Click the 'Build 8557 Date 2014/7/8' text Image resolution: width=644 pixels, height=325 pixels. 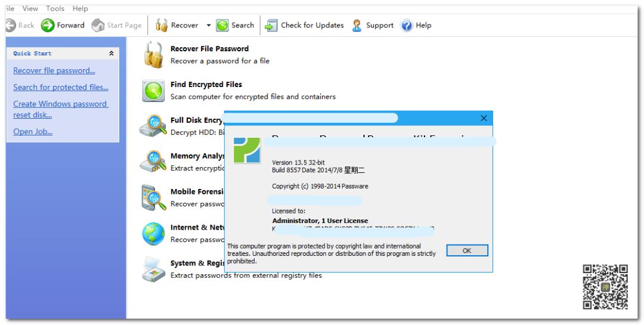tap(318, 170)
